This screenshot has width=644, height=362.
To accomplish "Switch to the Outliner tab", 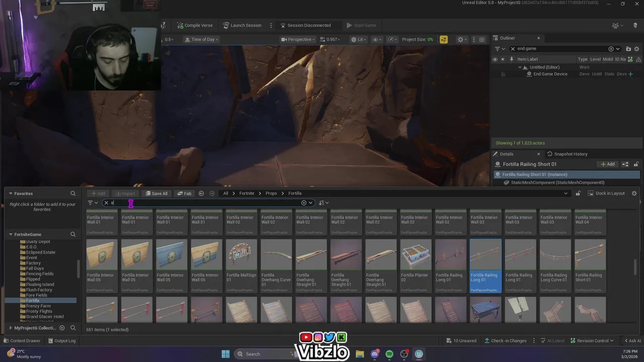I will coord(507,38).
